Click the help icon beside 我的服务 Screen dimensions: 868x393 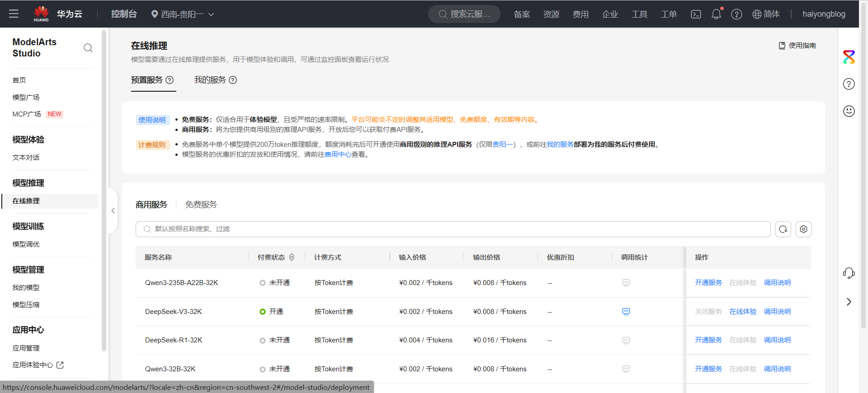point(233,80)
